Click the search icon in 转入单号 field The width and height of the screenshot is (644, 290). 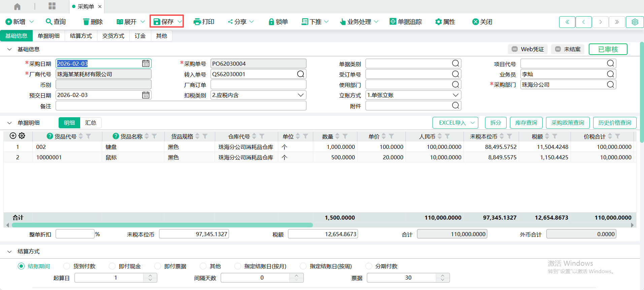300,74
